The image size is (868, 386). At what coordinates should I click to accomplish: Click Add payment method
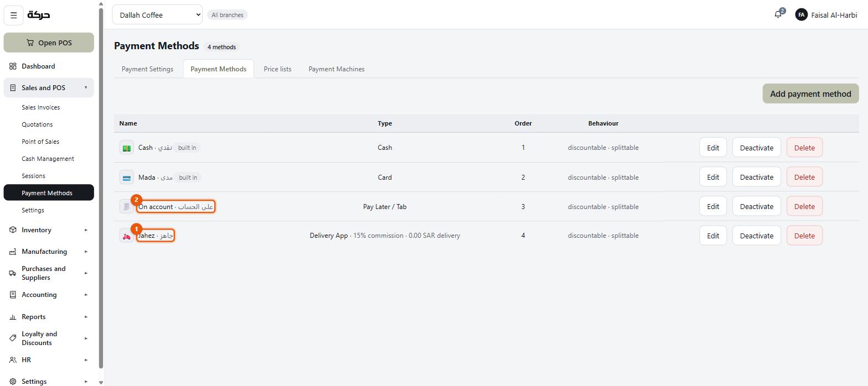(810, 93)
